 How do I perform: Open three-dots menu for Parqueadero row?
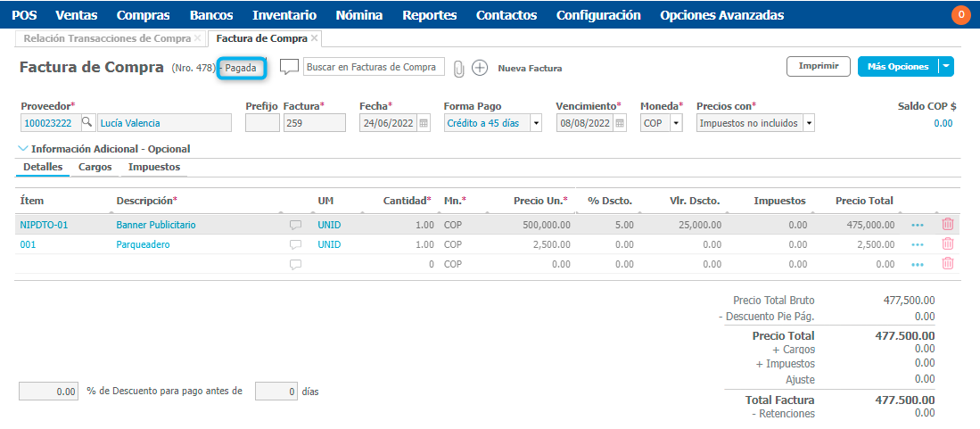click(x=918, y=244)
